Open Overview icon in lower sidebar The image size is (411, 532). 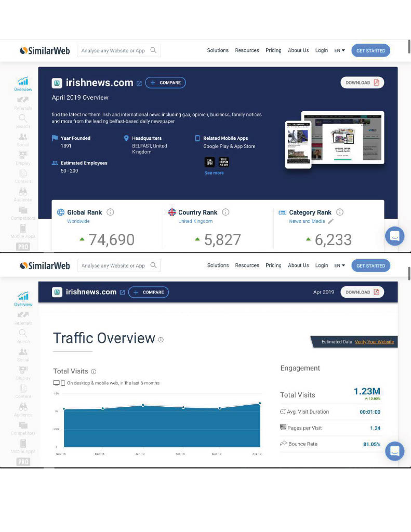(23, 296)
